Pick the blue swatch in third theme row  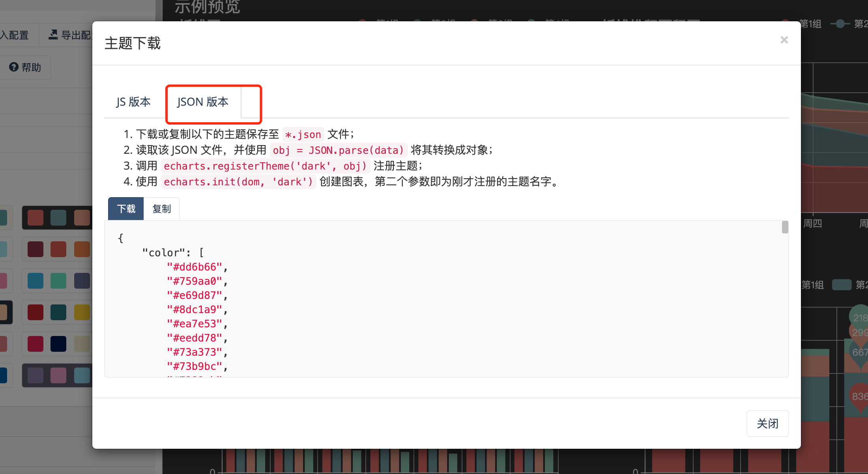click(x=36, y=281)
